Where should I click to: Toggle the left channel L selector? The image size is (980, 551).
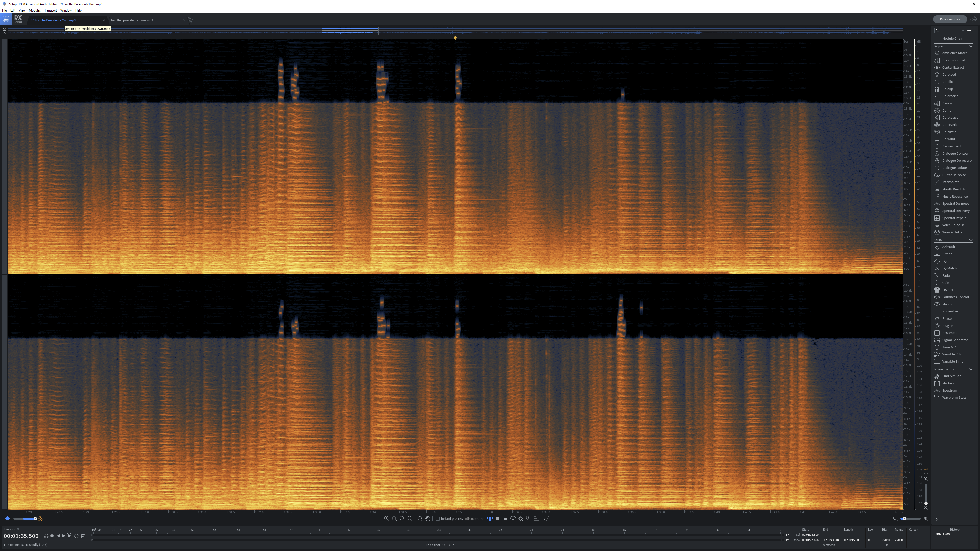pyautogui.click(x=4, y=156)
